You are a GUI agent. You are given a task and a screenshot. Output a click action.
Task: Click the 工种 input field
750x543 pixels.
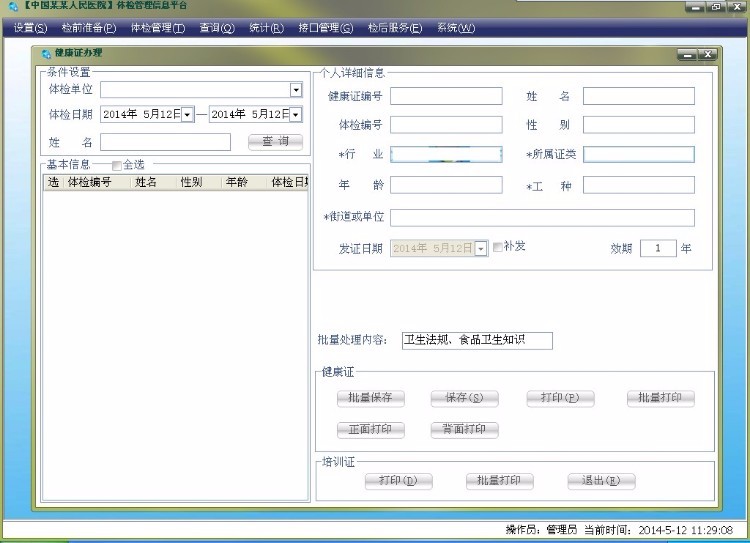coord(639,185)
